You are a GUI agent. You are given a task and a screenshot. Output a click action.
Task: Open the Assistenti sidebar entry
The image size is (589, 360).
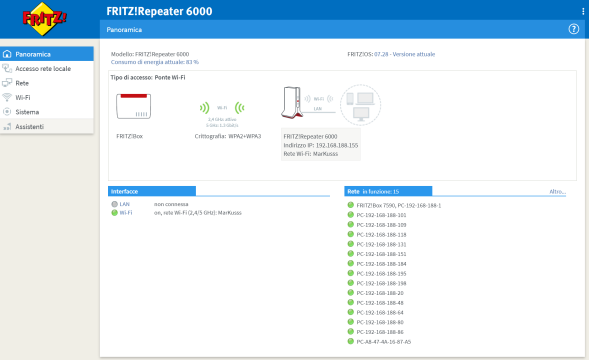point(47,127)
